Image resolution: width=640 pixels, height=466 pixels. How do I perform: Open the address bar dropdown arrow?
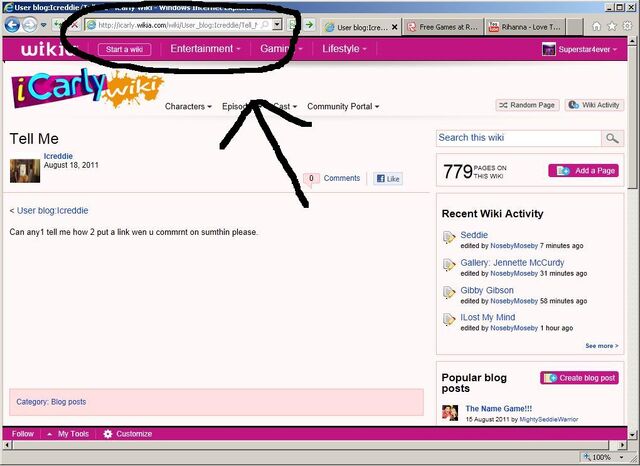point(277,25)
